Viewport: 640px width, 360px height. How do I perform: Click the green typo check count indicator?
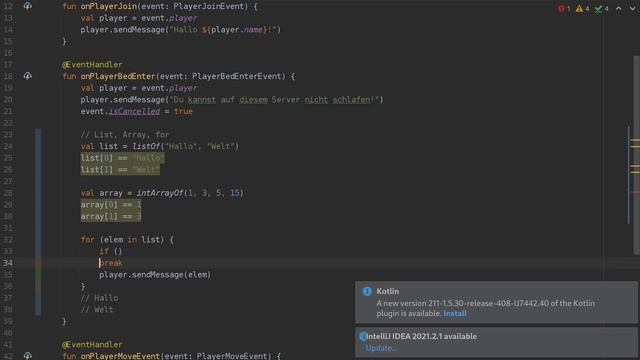(x=601, y=9)
